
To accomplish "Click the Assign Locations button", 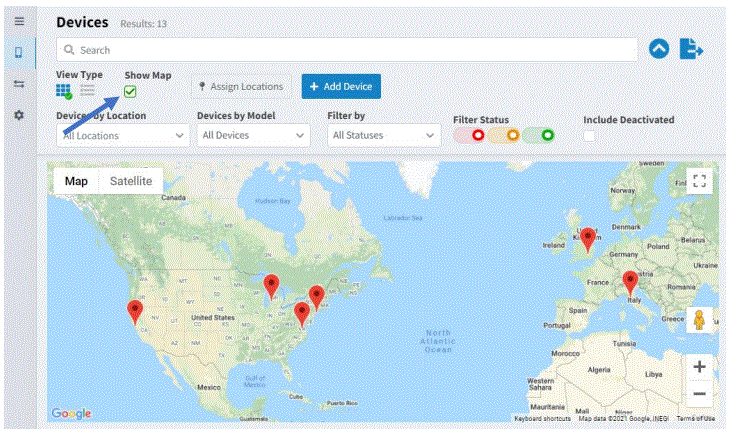I will pyautogui.click(x=241, y=86).
